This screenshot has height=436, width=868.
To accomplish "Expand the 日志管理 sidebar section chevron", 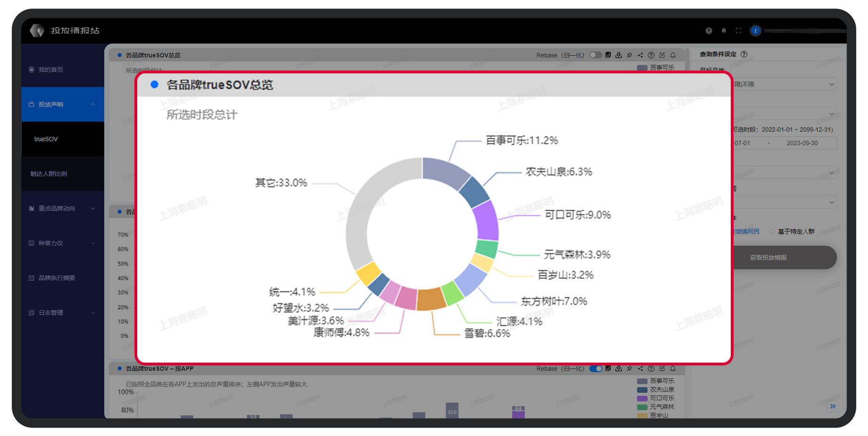I will click(x=93, y=312).
